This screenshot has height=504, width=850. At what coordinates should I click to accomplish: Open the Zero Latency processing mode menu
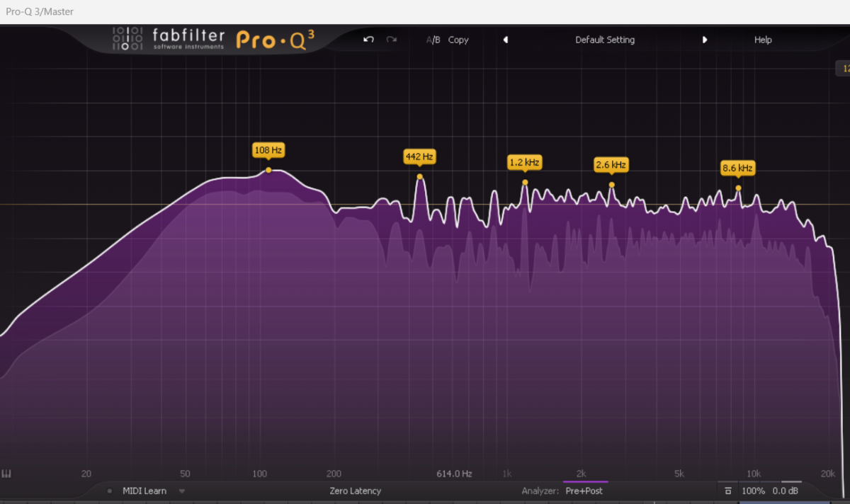click(355, 491)
